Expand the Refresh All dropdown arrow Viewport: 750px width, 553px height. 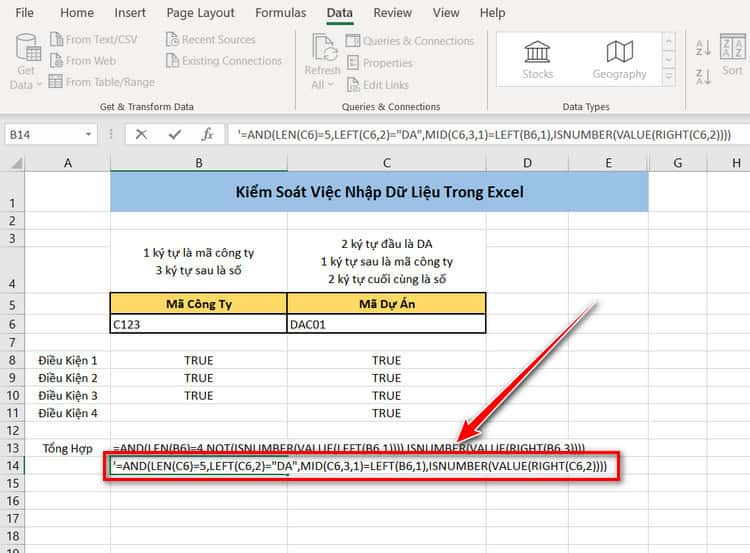point(330,85)
